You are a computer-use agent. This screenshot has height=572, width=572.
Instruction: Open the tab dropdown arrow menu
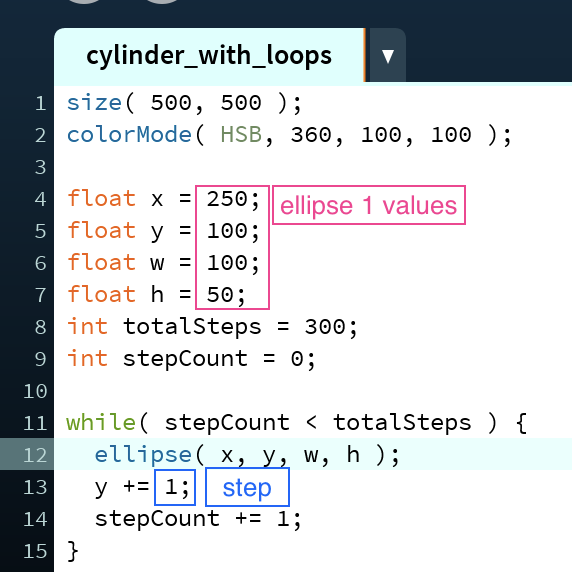click(387, 56)
